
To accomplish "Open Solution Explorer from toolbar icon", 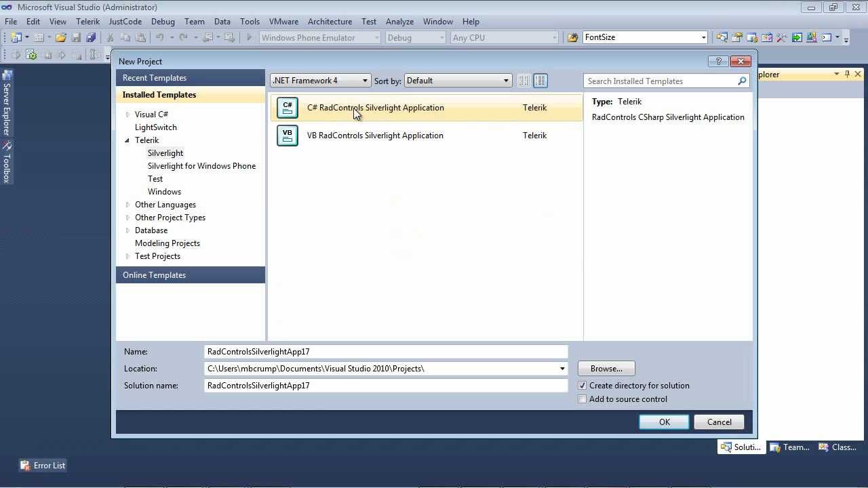I will [722, 37].
